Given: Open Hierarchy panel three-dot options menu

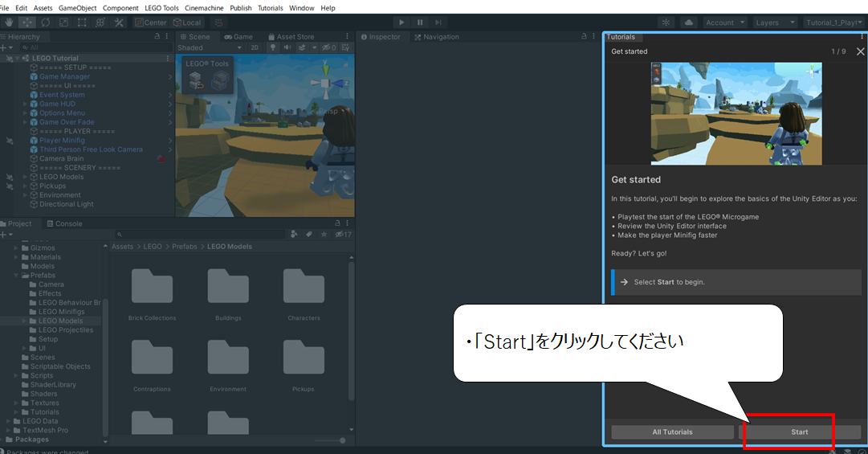Looking at the screenshot, I should (167, 36).
